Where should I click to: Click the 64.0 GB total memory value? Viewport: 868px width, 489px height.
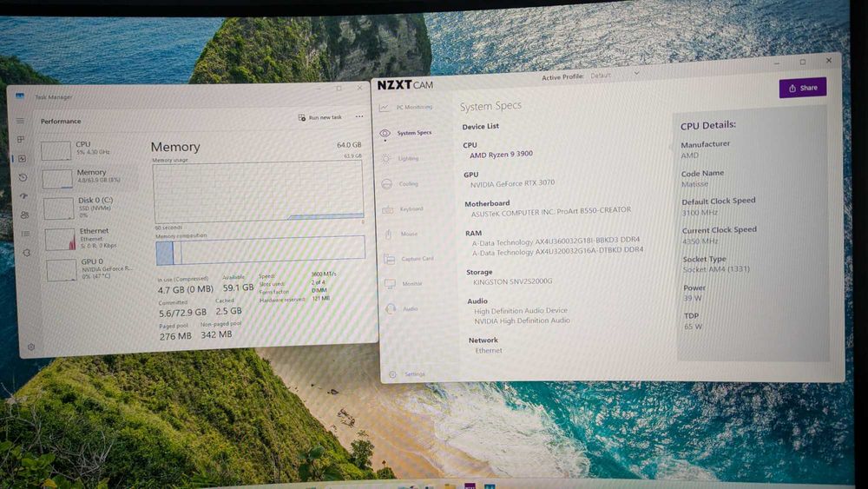tap(349, 145)
